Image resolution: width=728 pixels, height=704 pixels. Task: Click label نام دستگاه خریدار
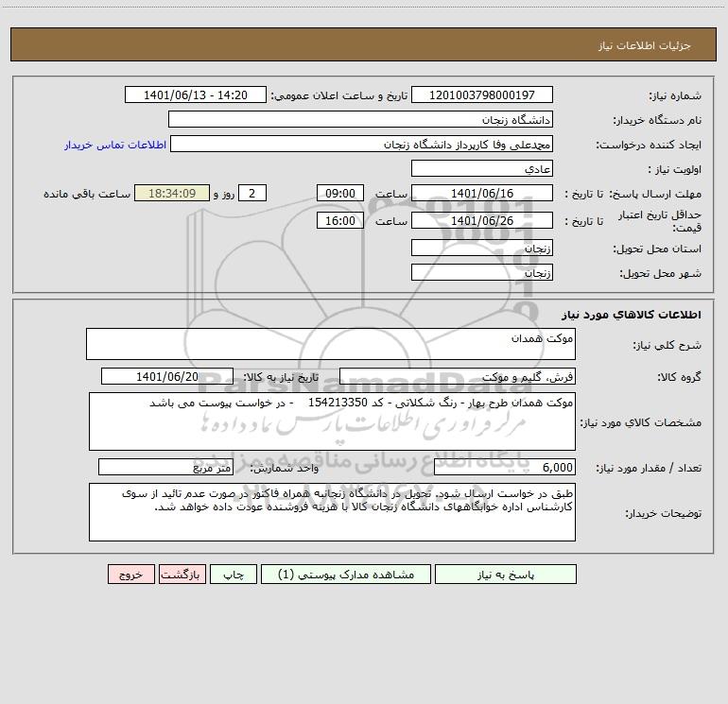(x=657, y=121)
